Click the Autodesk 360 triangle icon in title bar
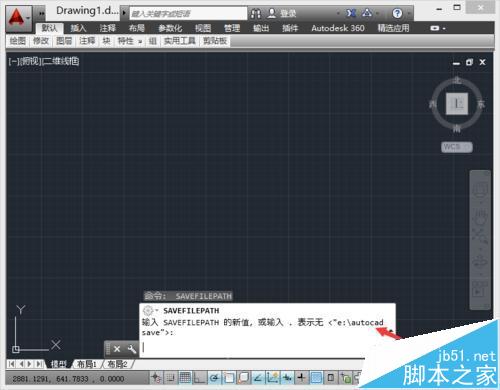 (x=367, y=13)
